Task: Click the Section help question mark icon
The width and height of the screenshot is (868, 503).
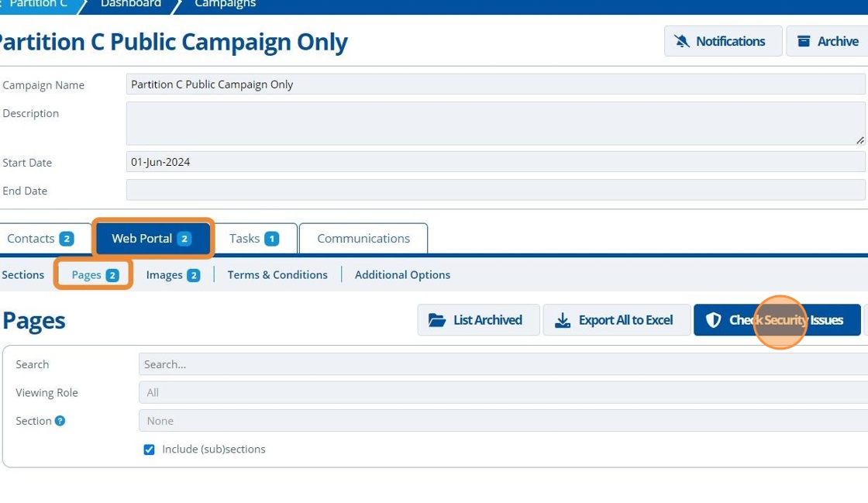Action: point(60,421)
